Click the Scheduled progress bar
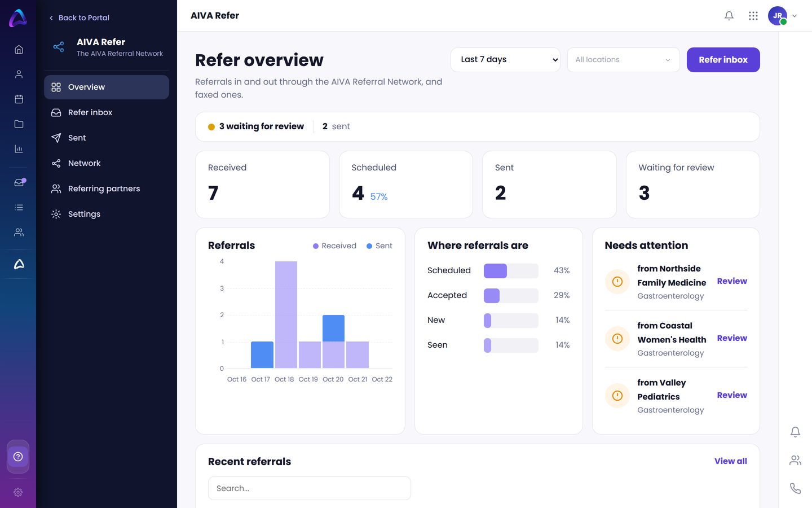Screen dimensions: 812x508 click(511, 271)
